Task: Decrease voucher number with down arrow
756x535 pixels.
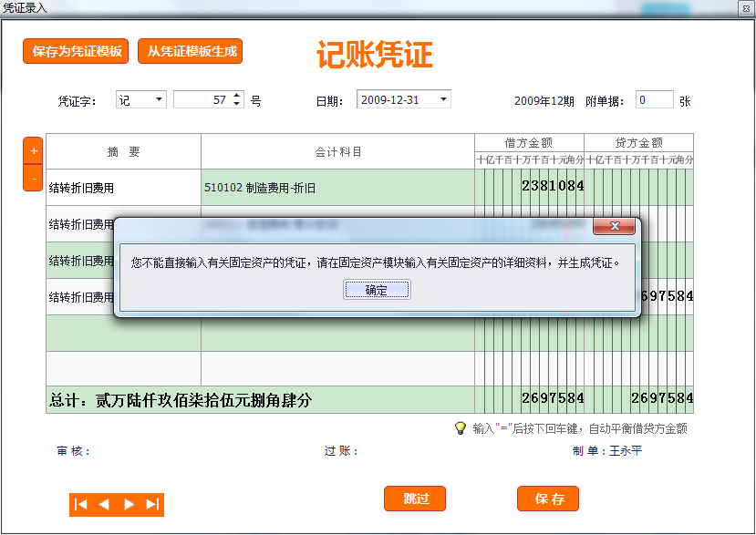Action: (237, 104)
